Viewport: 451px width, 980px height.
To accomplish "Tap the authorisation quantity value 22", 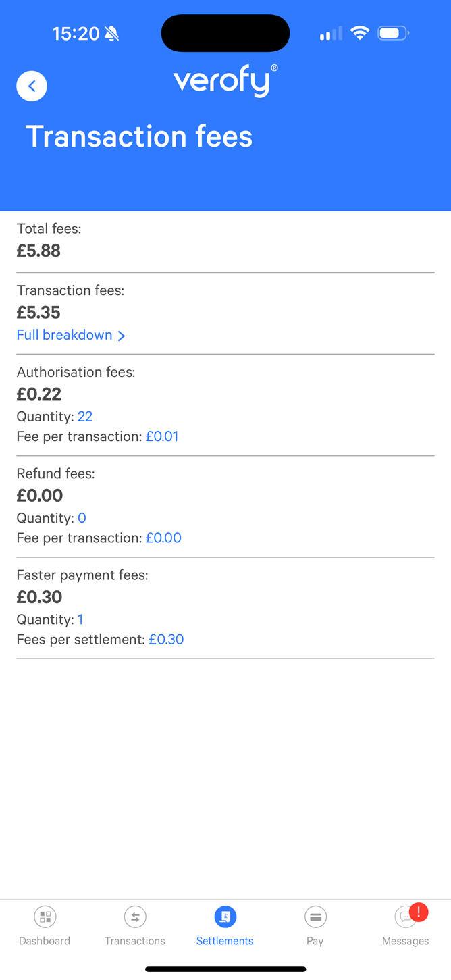I will tap(85, 416).
